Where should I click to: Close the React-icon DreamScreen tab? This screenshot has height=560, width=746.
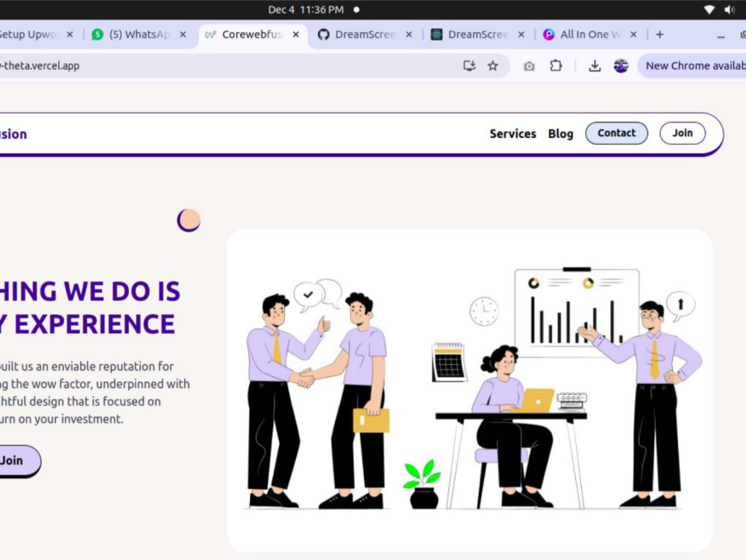click(x=521, y=35)
